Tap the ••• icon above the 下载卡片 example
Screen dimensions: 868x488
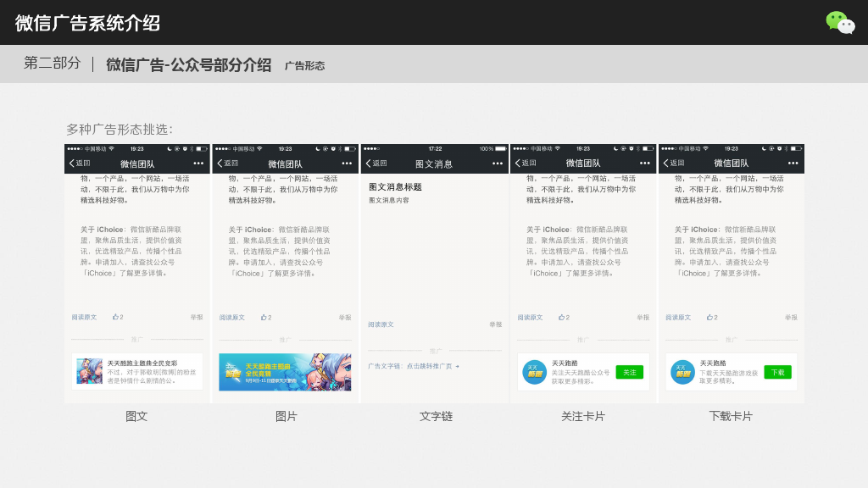(x=793, y=164)
